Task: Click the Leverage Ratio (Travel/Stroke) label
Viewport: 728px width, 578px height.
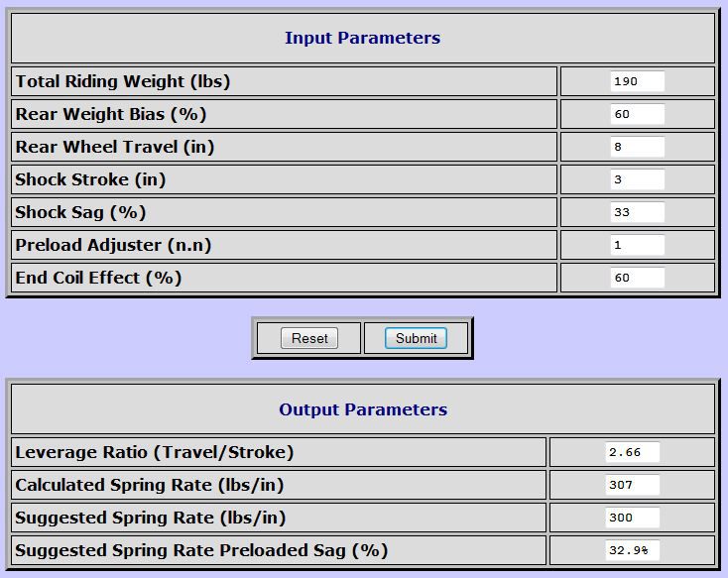Action: point(155,453)
